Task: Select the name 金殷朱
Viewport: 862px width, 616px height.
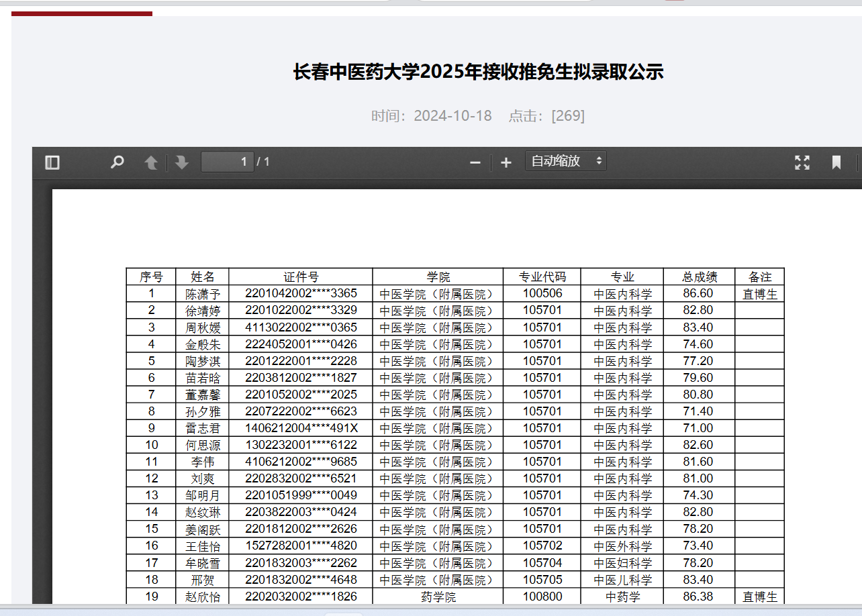Action: click(x=203, y=344)
